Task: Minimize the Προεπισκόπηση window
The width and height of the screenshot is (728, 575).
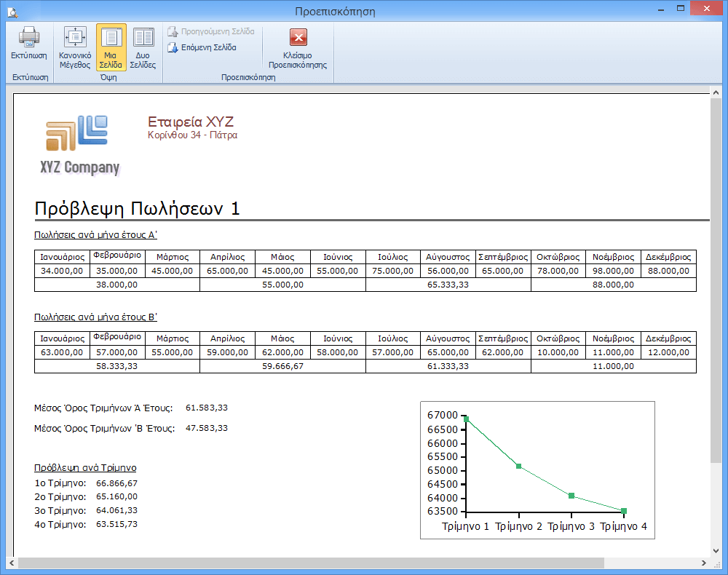Action: click(x=660, y=10)
